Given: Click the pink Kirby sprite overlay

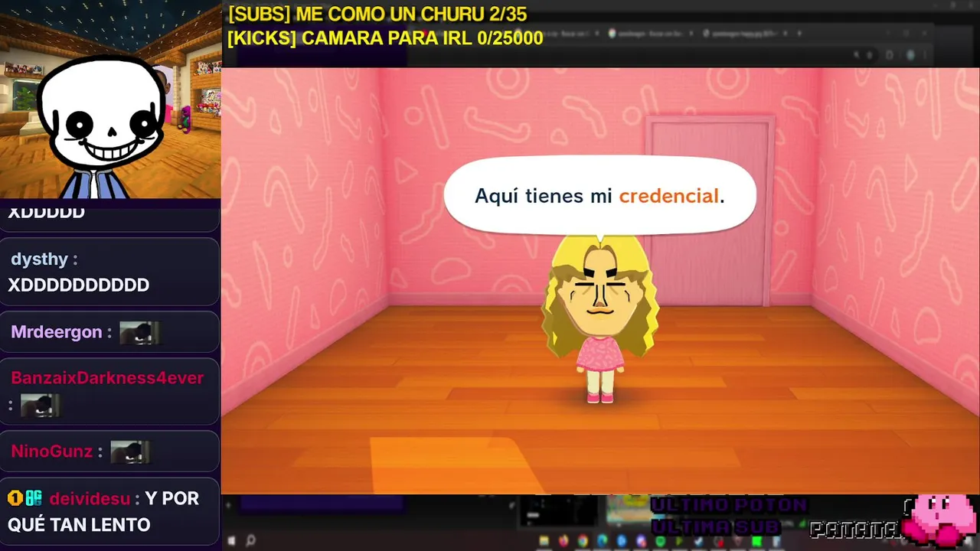Looking at the screenshot, I should click(x=940, y=520).
